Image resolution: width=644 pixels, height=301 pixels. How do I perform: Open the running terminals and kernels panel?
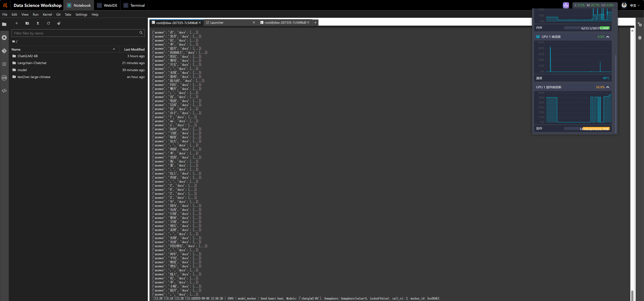coord(4,37)
